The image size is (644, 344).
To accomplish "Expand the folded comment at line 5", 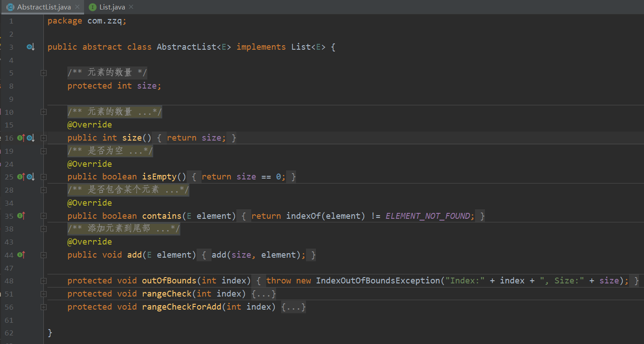I will click(43, 73).
